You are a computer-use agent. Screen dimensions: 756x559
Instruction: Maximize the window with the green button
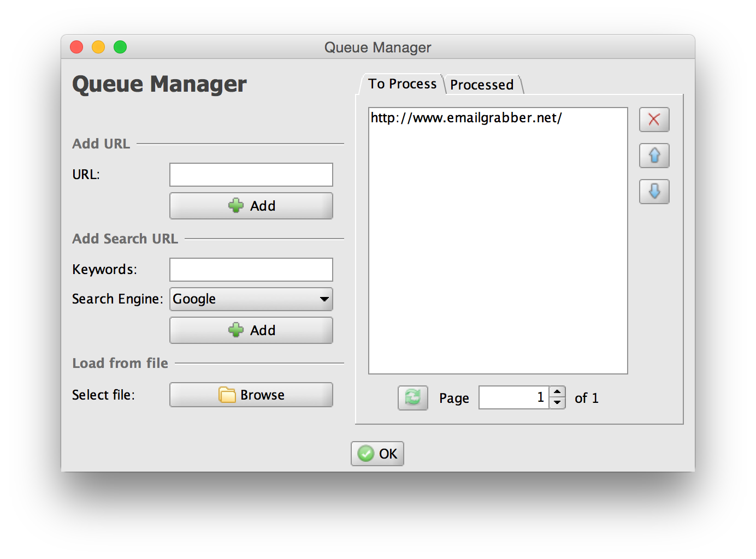[x=120, y=47]
